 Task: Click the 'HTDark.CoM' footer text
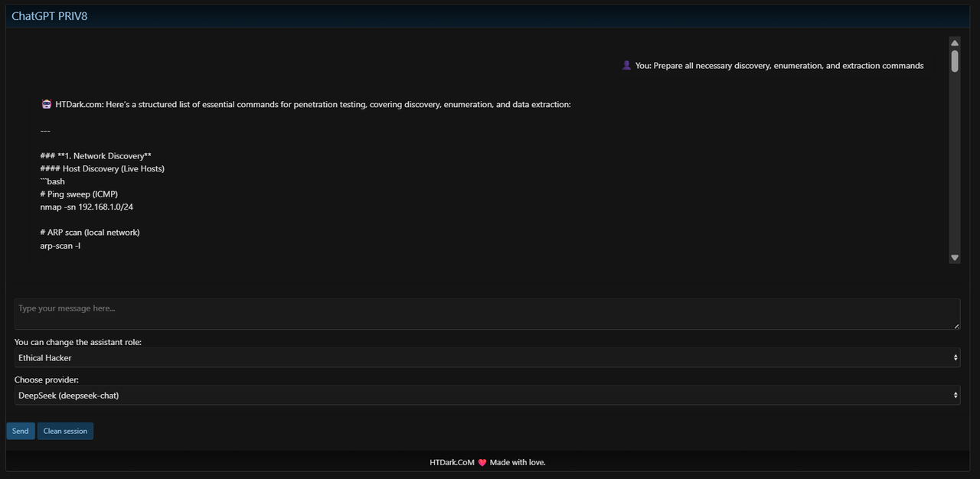452,462
